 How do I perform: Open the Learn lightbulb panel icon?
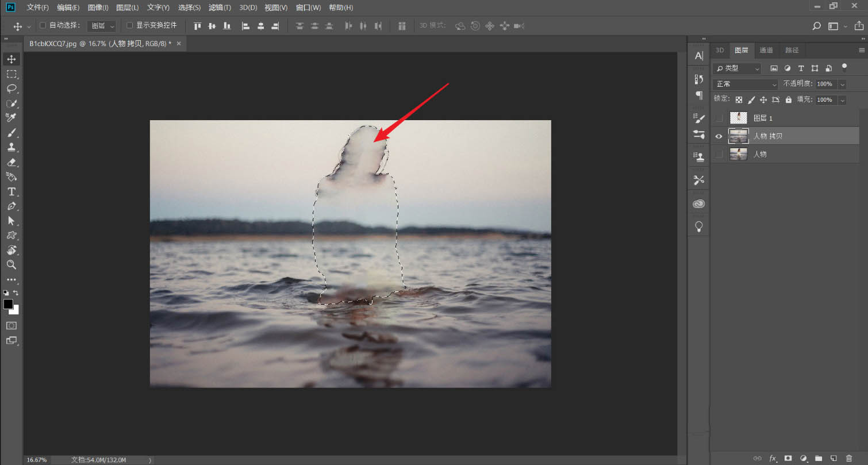pyautogui.click(x=699, y=226)
